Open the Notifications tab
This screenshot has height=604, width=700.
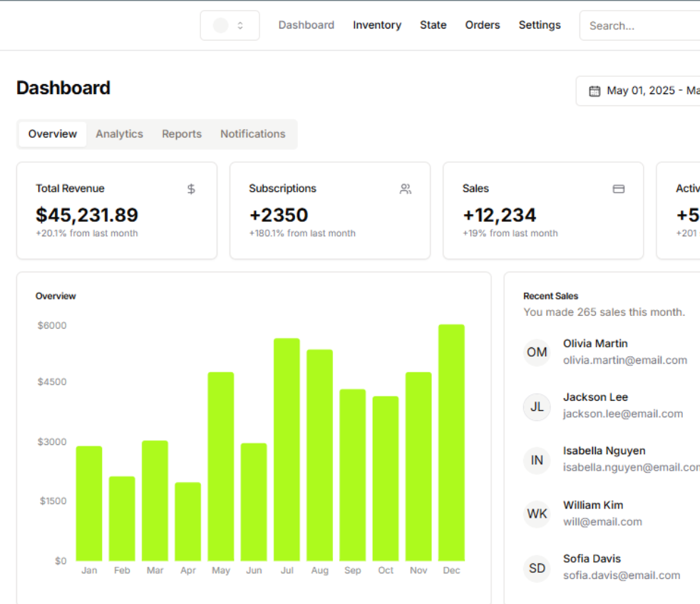click(252, 134)
